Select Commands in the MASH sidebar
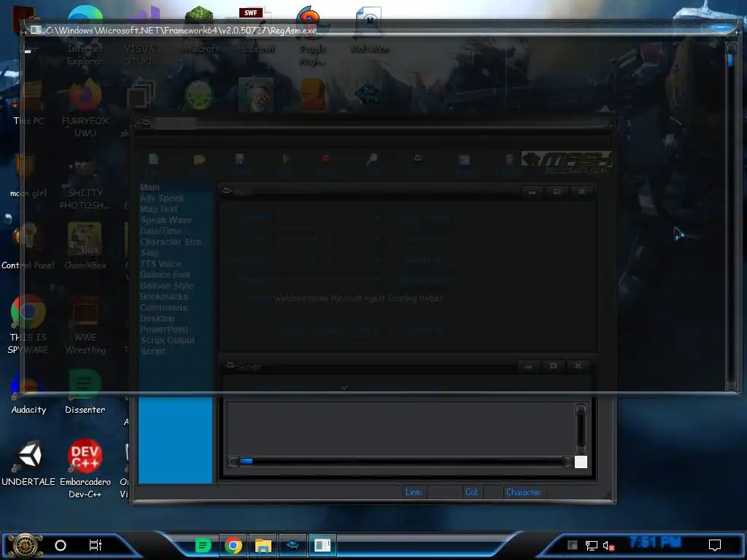The image size is (747, 560). [163, 308]
